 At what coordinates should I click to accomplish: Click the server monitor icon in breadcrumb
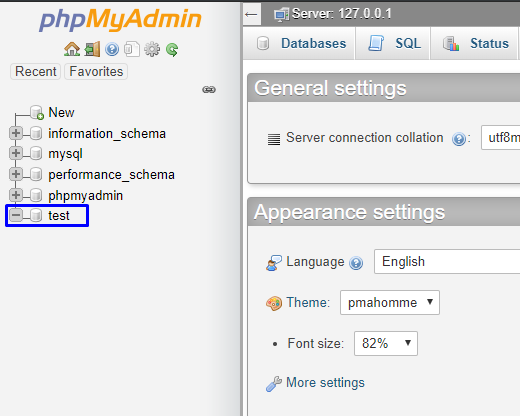coord(281,15)
